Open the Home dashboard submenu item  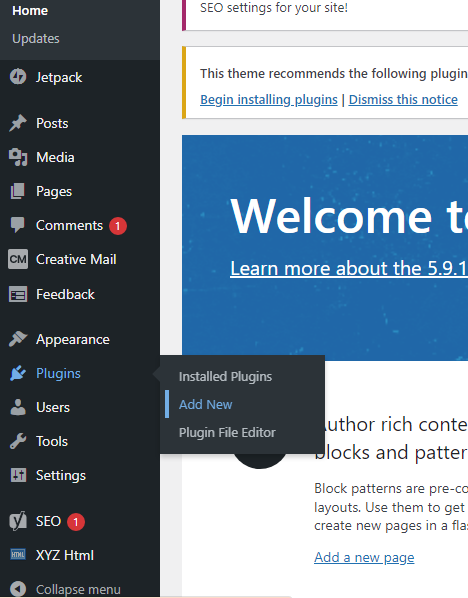pos(30,11)
